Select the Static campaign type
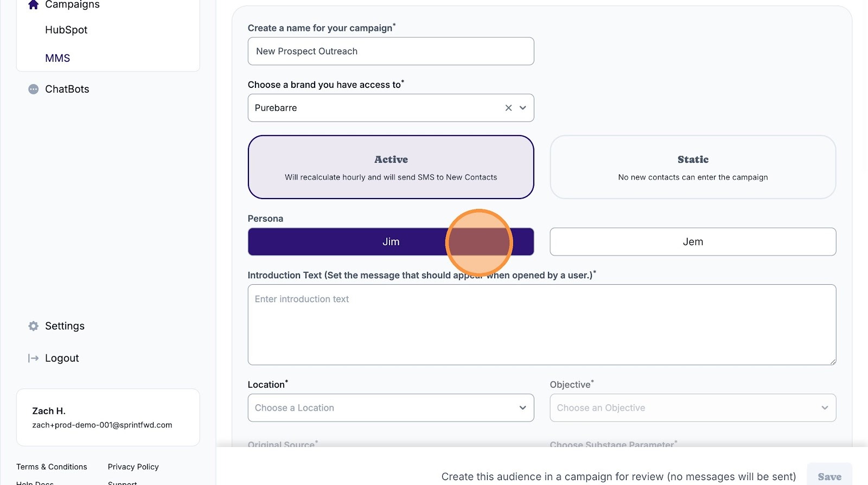Image resolution: width=868 pixels, height=485 pixels. click(x=692, y=167)
